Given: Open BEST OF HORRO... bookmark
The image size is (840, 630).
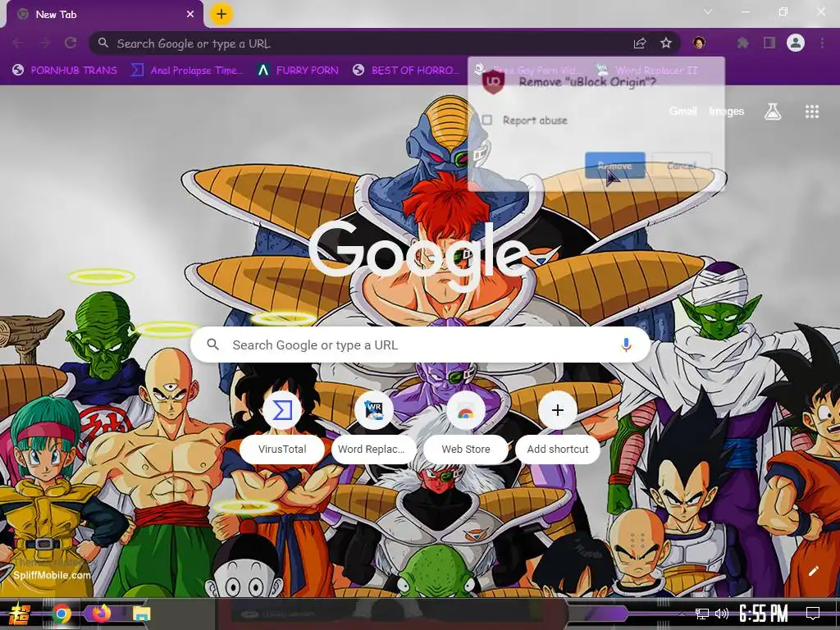Looking at the screenshot, I should coord(406,71).
